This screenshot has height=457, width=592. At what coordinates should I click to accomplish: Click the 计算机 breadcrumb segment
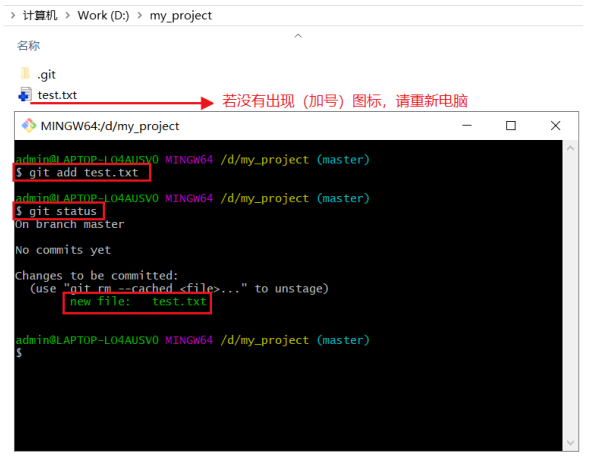(x=40, y=15)
